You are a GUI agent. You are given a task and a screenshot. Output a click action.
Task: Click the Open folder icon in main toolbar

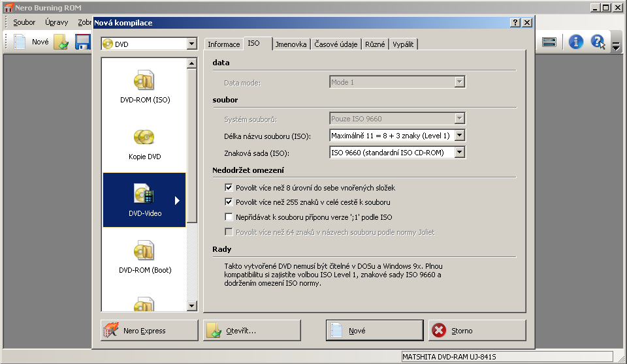(61, 42)
